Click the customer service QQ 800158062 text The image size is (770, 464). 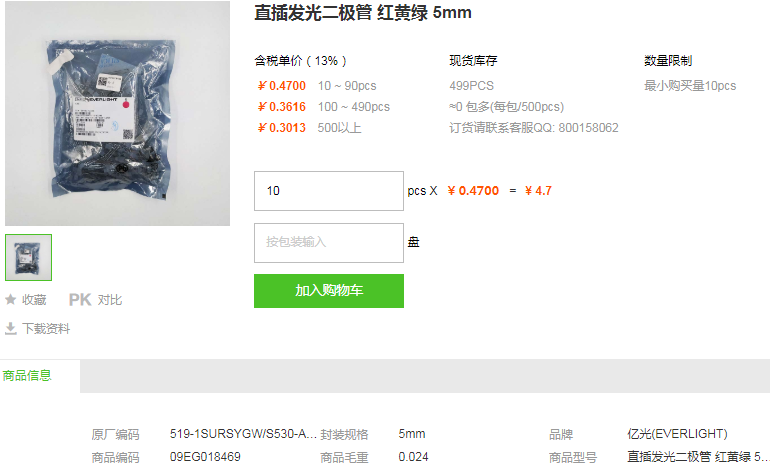533,128
